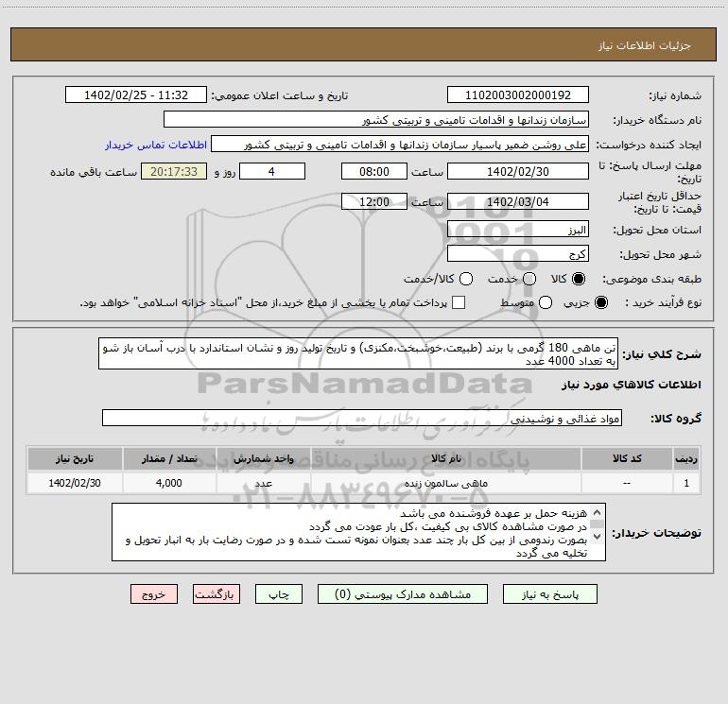728x704 pixels.
Task: Click the نام کالا column header
Action: pos(445,458)
